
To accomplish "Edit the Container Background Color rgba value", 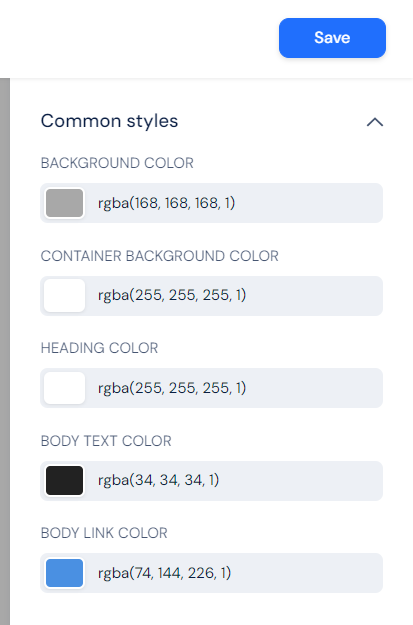I will (x=235, y=295).
